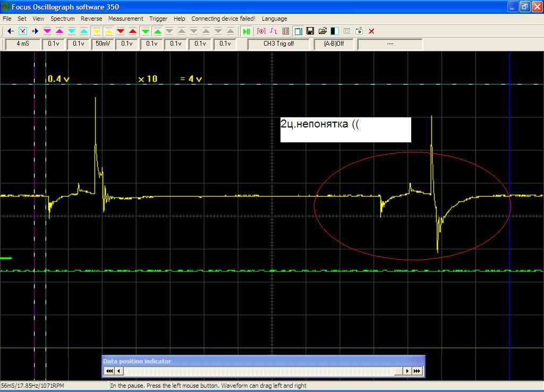Jump to data end with triple-right arrow

click(417, 371)
